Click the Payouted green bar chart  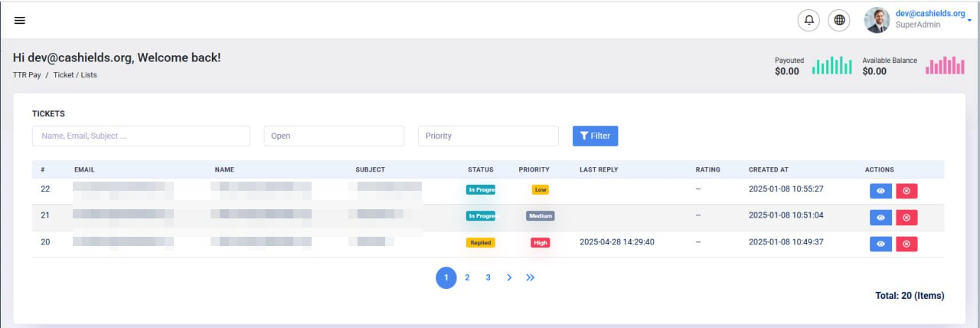pyautogui.click(x=831, y=65)
